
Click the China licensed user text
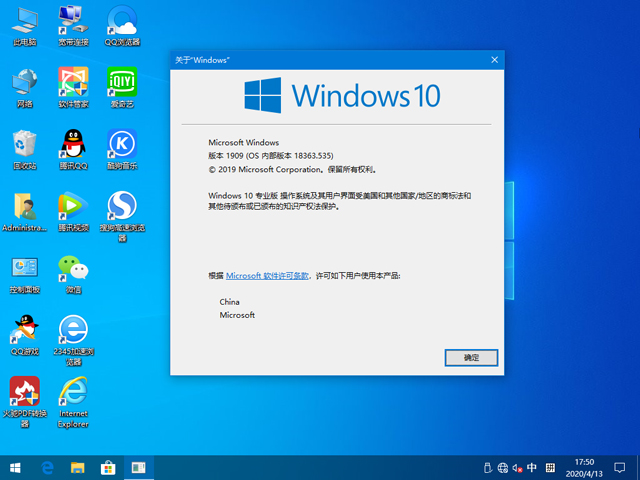click(x=229, y=302)
